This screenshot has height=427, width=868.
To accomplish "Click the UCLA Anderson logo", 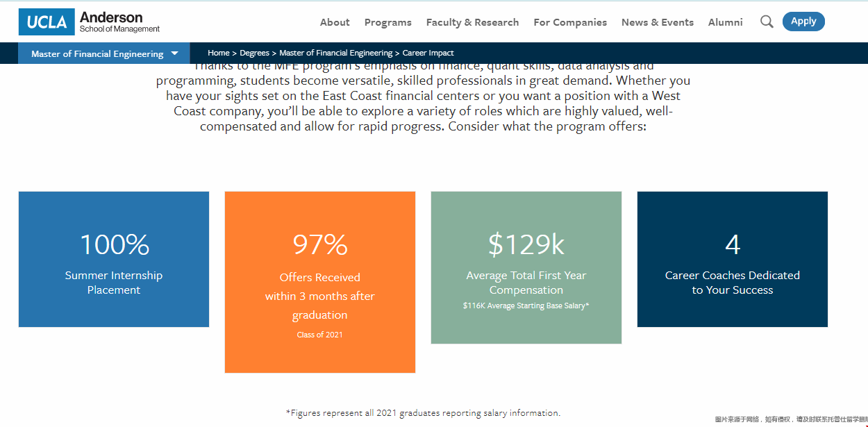I will (x=90, y=22).
